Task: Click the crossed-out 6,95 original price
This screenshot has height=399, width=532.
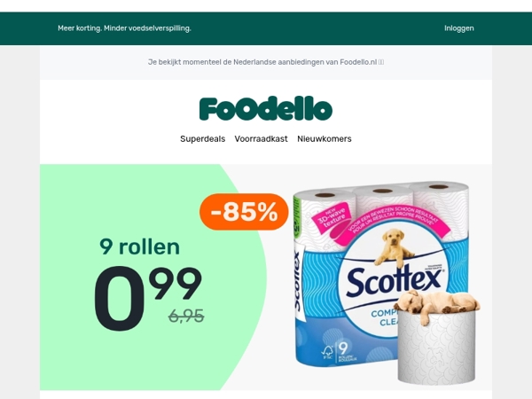Action: [186, 316]
